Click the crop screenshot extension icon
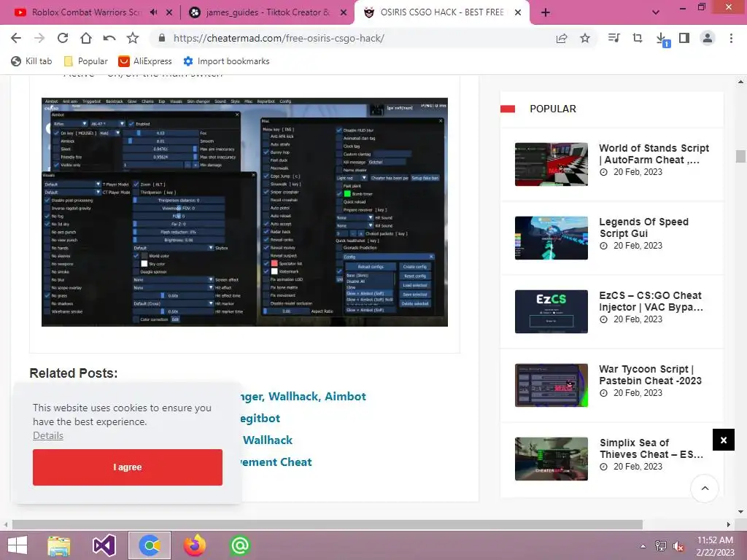Viewport: 747px width, 560px height. (637, 38)
